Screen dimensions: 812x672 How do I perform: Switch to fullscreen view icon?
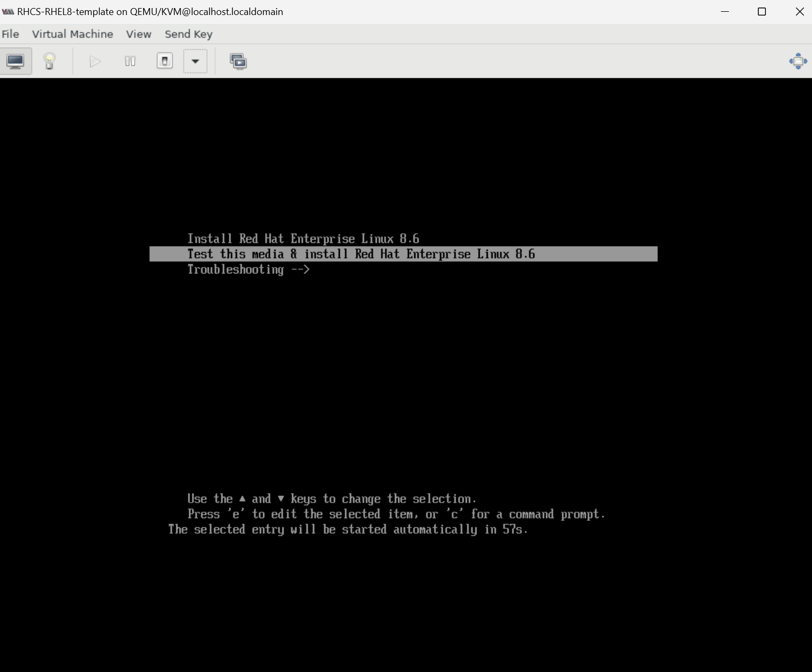[x=798, y=61]
